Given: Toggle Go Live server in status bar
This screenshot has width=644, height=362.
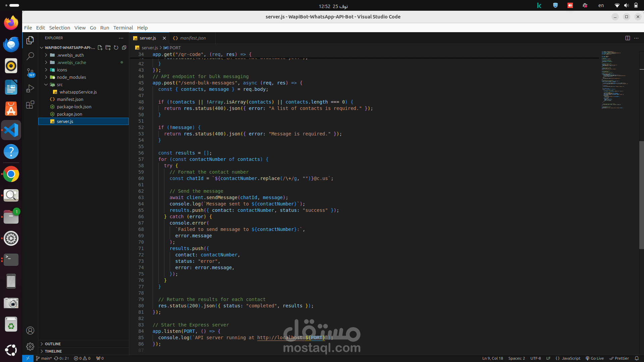Looking at the screenshot, I should click(x=595, y=358).
